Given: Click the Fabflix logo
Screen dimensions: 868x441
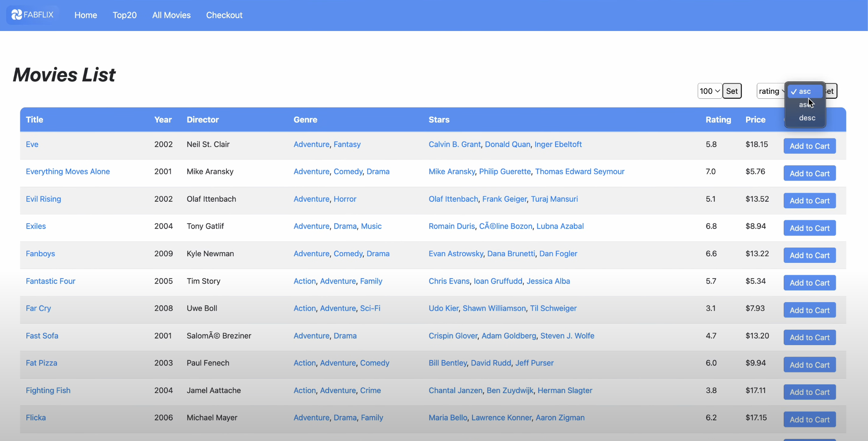Looking at the screenshot, I should coord(33,15).
